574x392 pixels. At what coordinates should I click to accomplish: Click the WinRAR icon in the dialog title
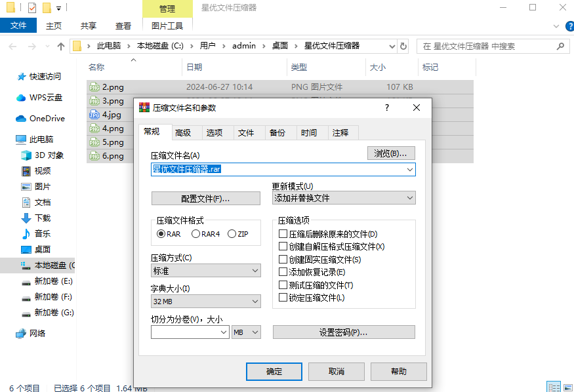144,108
